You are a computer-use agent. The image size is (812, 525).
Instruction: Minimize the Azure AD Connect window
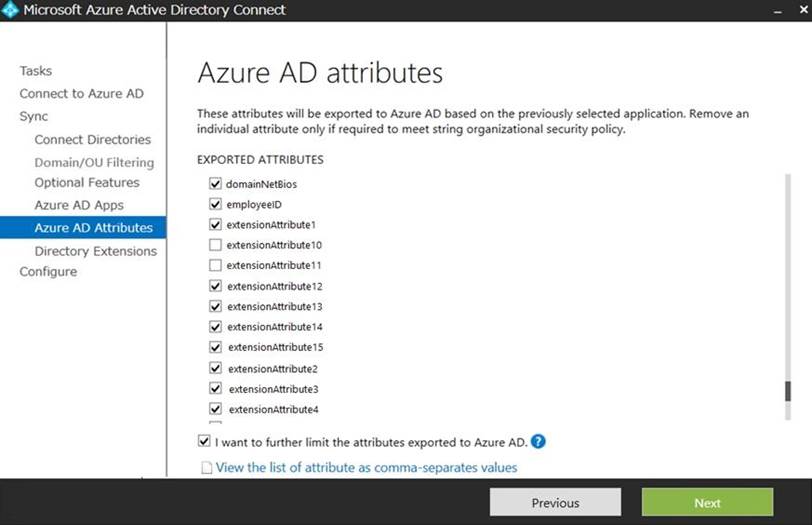[x=777, y=10]
